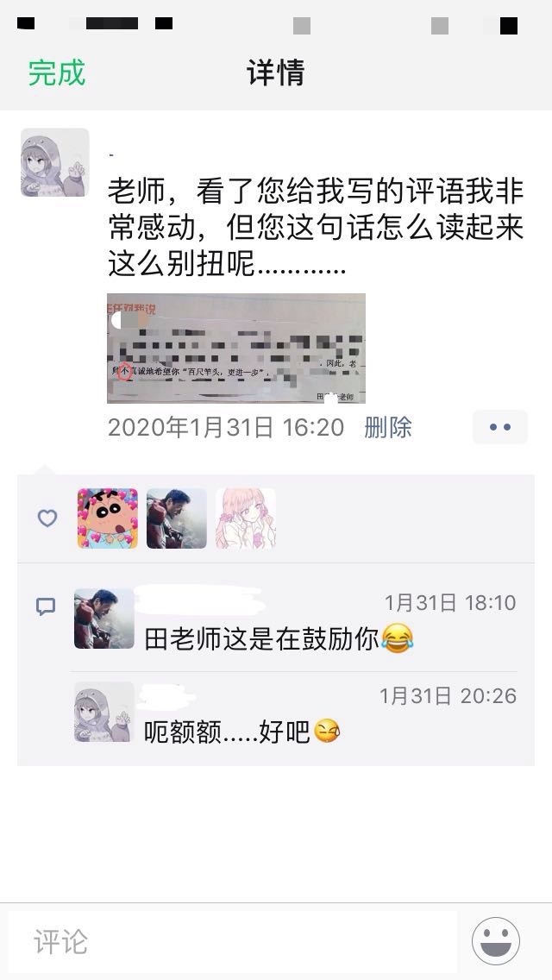Tap the post text starting 老师，看了您

pyautogui.click(x=316, y=228)
